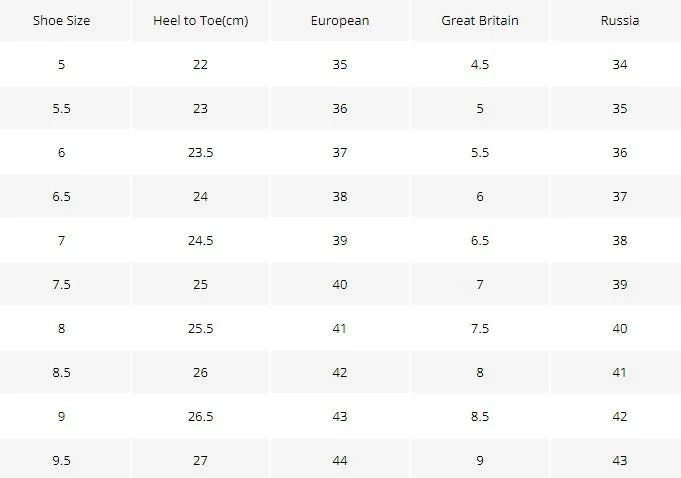Select the European column header

point(340,20)
